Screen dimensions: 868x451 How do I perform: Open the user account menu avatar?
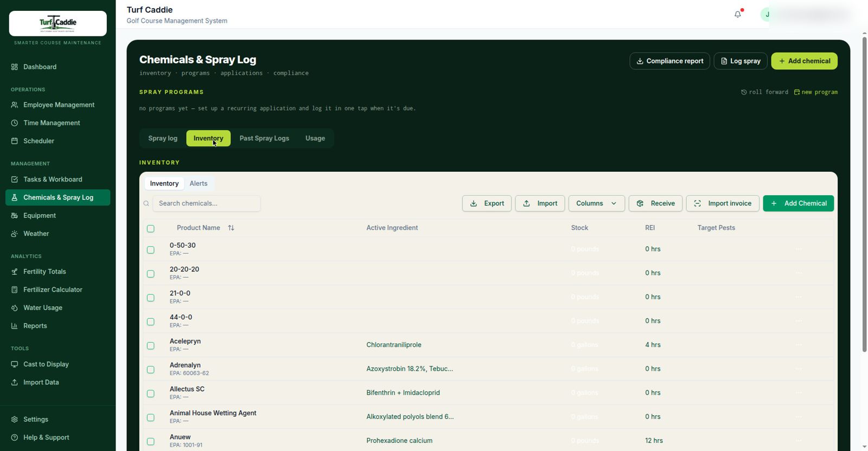point(767,15)
